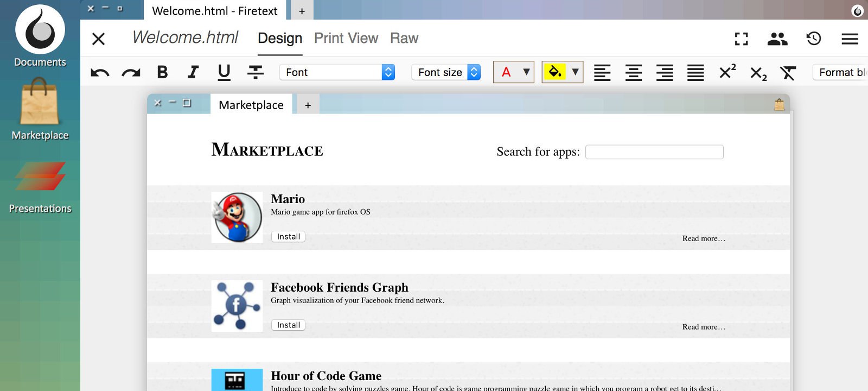
Task: Open the Documents app in sidebar
Action: (40, 36)
